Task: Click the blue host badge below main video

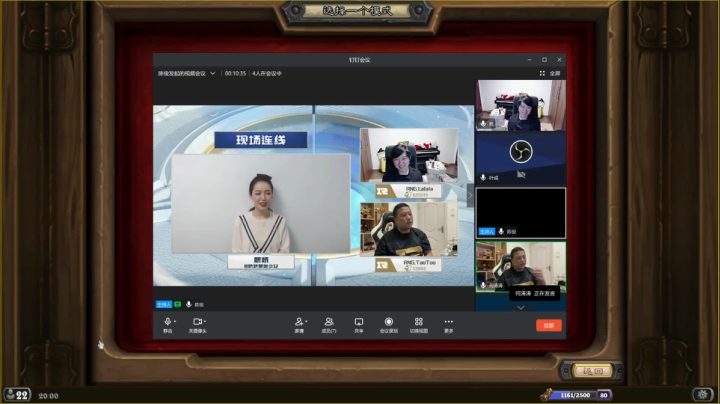Action: tap(163, 304)
